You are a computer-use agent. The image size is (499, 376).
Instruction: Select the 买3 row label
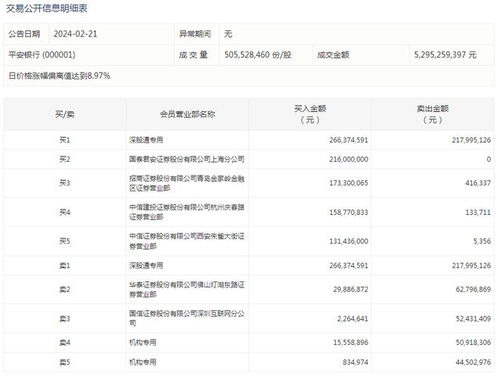tap(65, 183)
